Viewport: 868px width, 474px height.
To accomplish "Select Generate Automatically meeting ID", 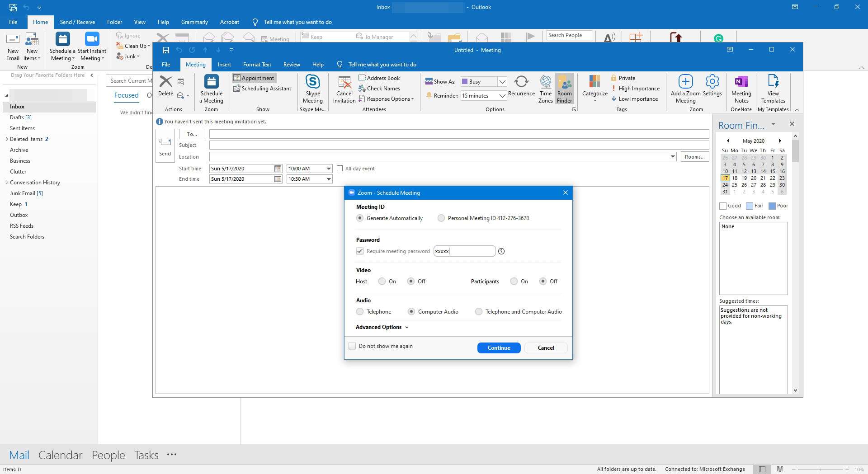I will (x=359, y=218).
